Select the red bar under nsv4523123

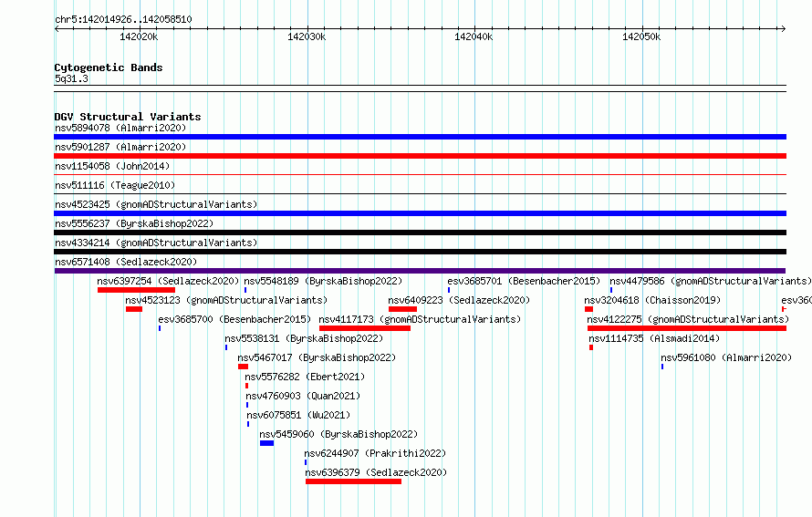[x=133, y=309]
